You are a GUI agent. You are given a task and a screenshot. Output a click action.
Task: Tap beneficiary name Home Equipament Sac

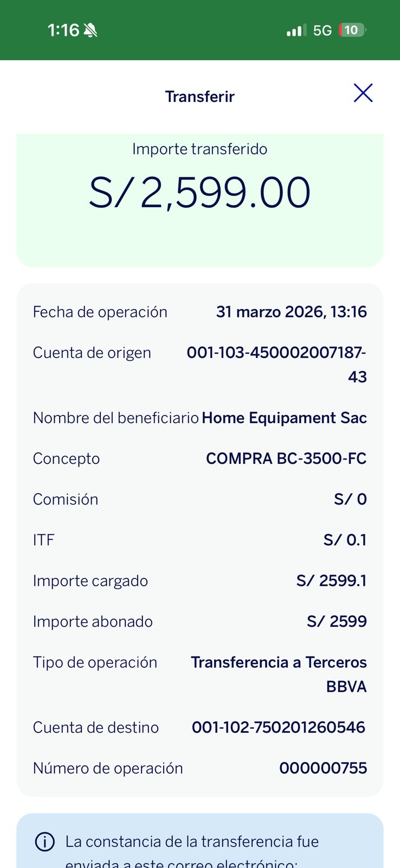(284, 418)
